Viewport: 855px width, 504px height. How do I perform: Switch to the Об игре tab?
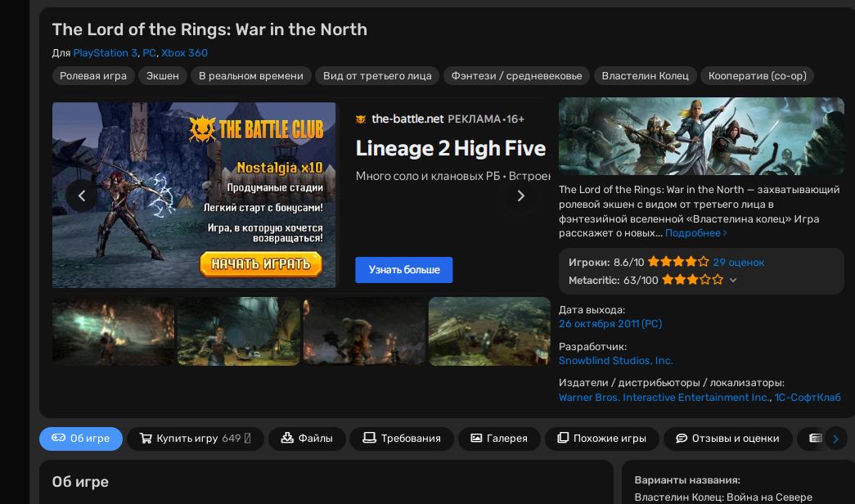point(81,439)
